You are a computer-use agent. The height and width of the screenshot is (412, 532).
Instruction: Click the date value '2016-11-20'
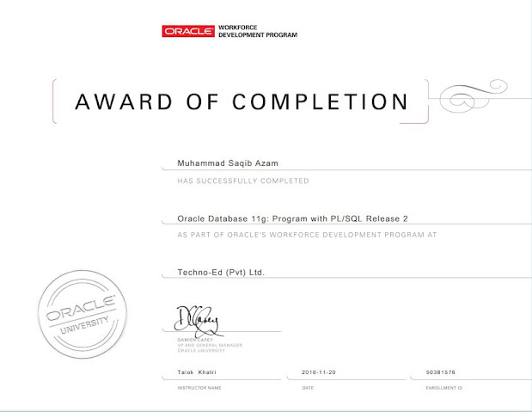pos(319,372)
